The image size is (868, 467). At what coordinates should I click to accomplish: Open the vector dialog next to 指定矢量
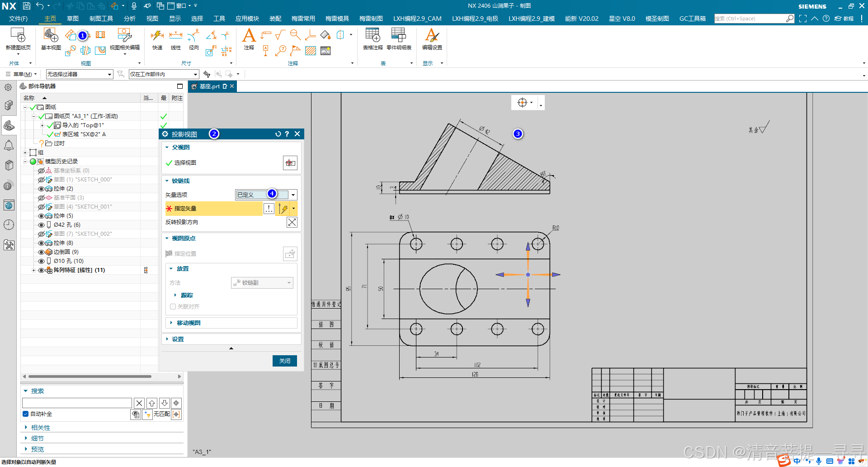click(269, 209)
